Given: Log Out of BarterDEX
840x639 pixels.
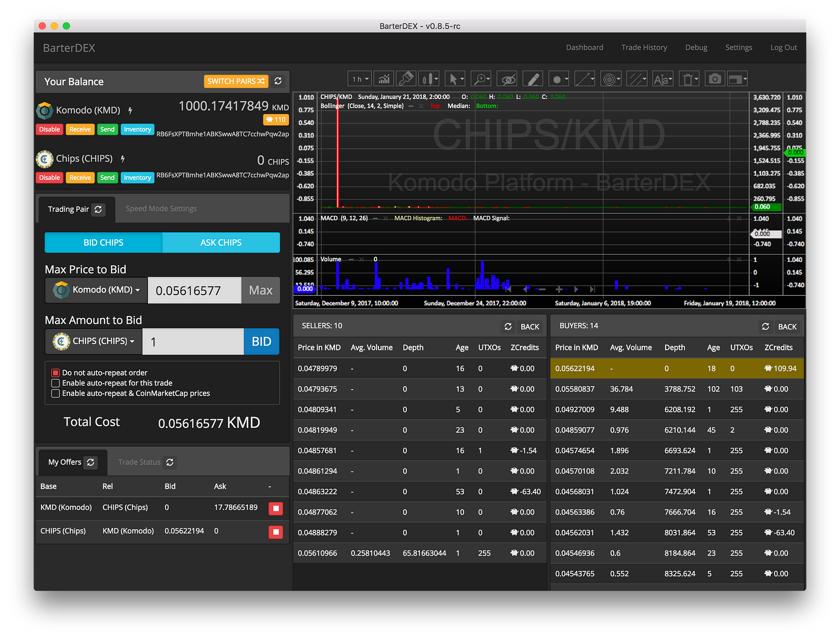Looking at the screenshot, I should [783, 47].
